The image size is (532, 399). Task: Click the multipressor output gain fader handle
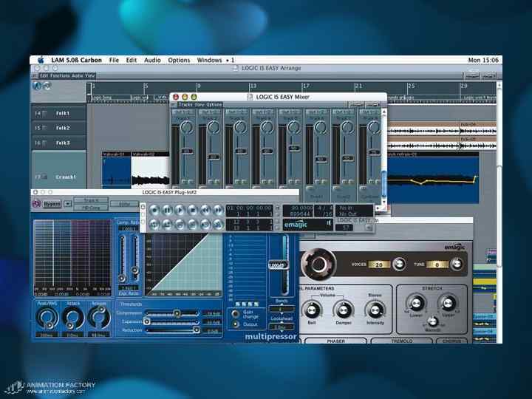pos(279,265)
